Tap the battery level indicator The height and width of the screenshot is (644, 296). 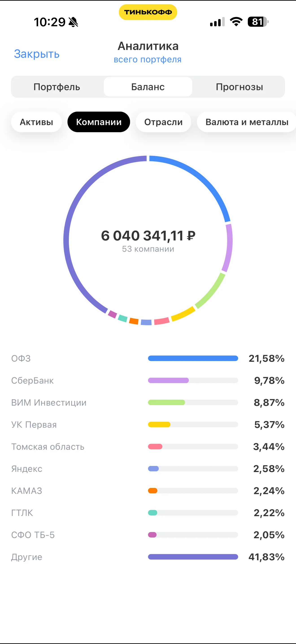[x=258, y=22]
